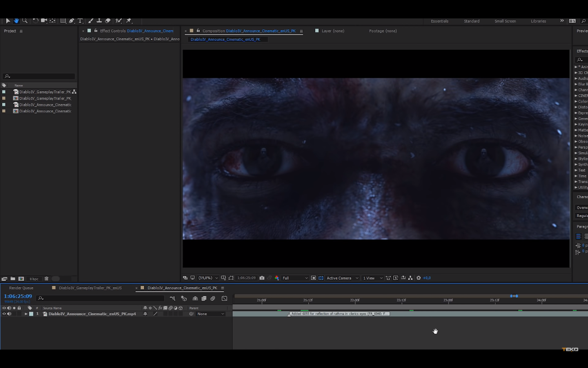Switch to Libraries workspace

538,21
